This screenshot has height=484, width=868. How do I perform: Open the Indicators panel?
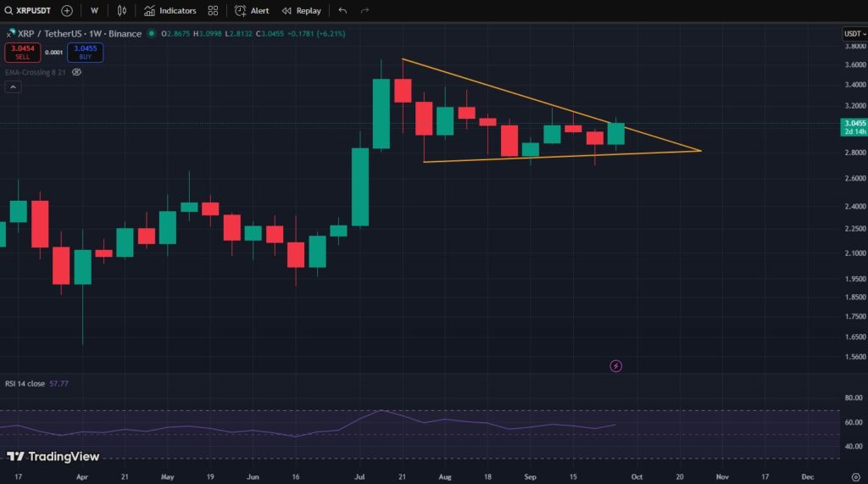click(170, 11)
